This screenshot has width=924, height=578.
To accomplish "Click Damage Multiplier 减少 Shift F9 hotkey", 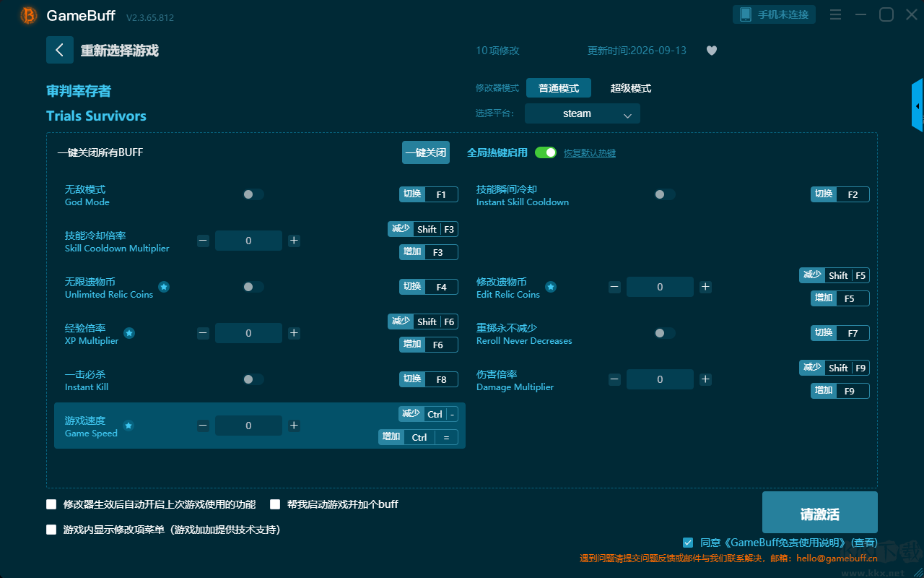I will (834, 368).
